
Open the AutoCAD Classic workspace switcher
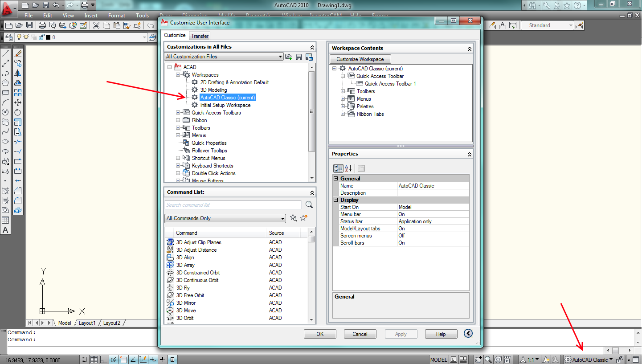pos(589,360)
